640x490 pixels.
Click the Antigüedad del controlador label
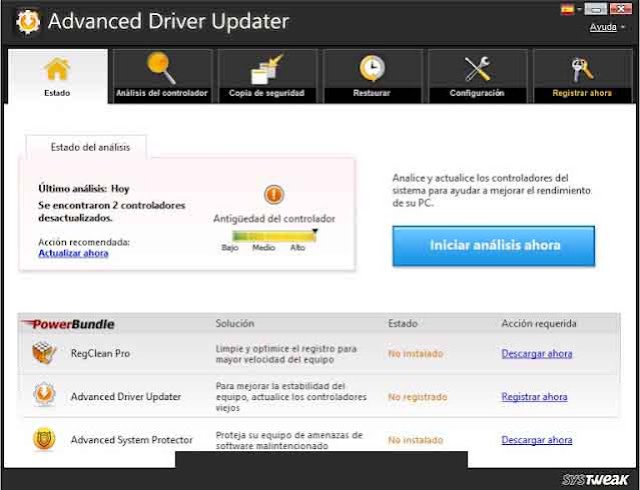point(274,219)
